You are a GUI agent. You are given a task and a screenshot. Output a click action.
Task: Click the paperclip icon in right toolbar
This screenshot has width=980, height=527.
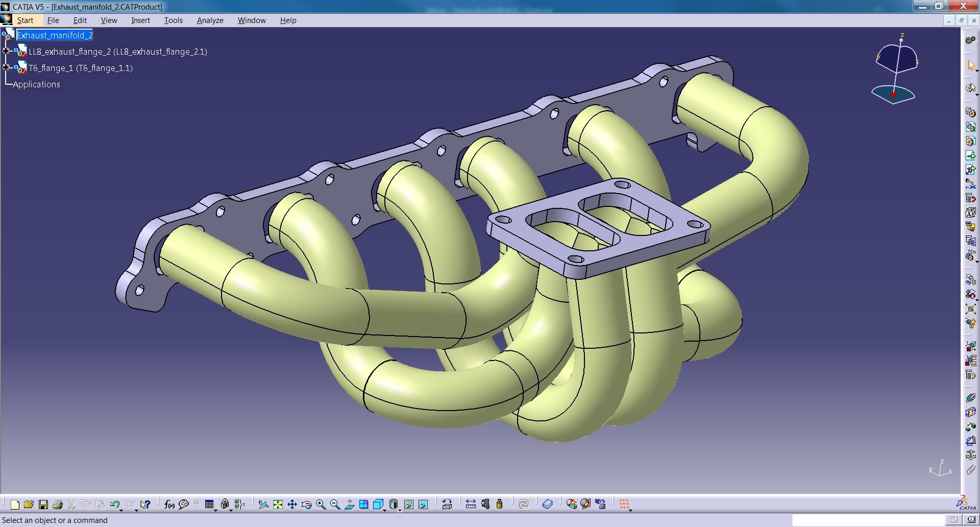970,469
